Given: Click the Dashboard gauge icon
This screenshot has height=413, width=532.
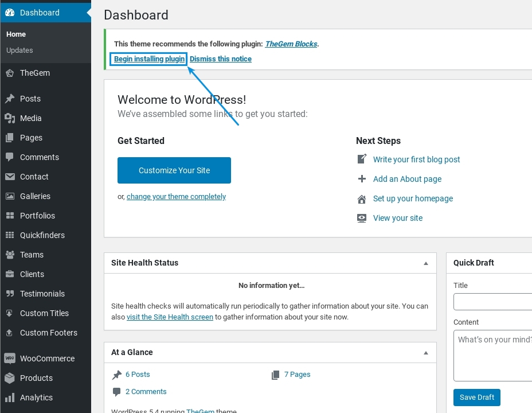Looking at the screenshot, I should pyautogui.click(x=10, y=13).
